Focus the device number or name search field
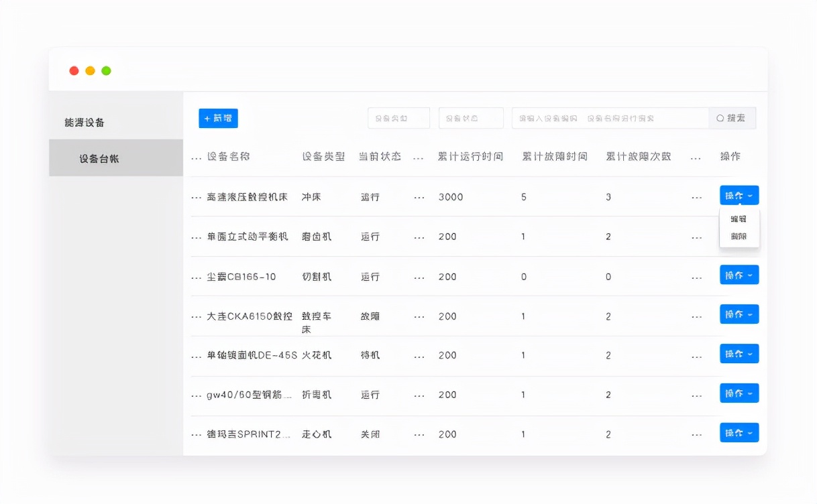The image size is (817, 504). click(x=610, y=118)
